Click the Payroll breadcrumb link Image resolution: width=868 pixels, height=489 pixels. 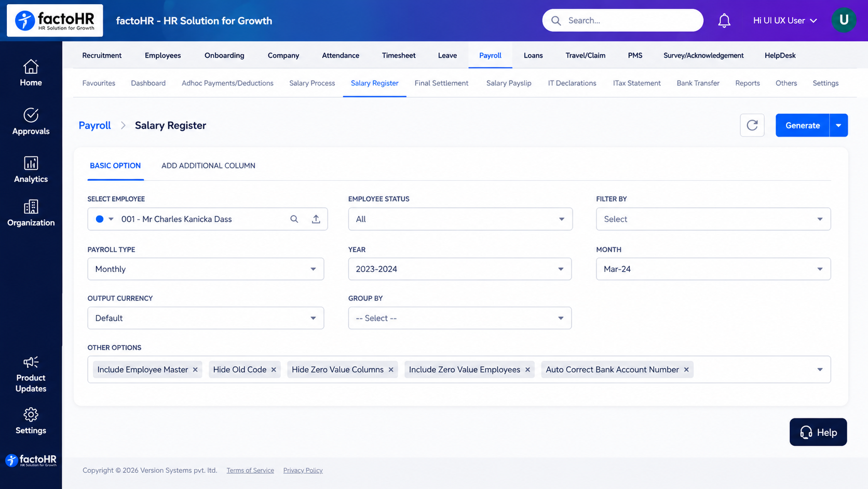pos(94,125)
